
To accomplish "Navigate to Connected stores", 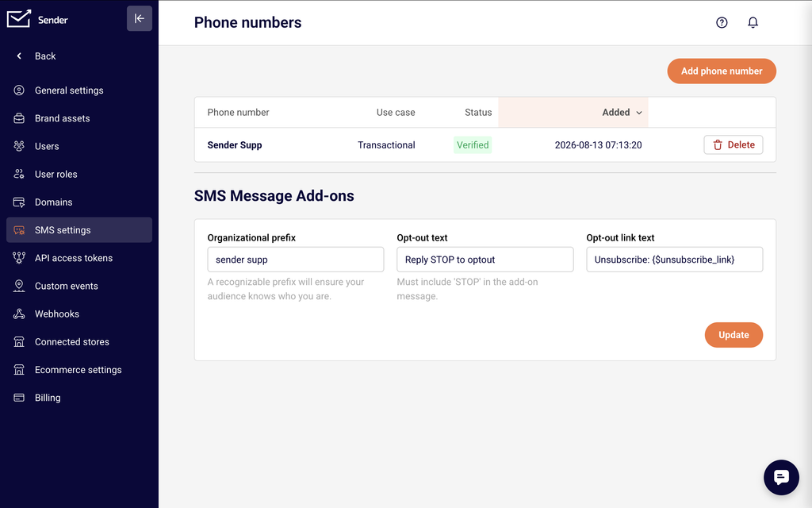I will pyautogui.click(x=79, y=342).
